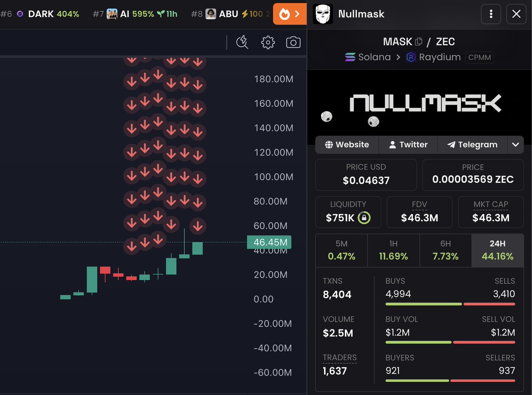Expand more social links chevron
532x395 pixels.
[515, 145]
